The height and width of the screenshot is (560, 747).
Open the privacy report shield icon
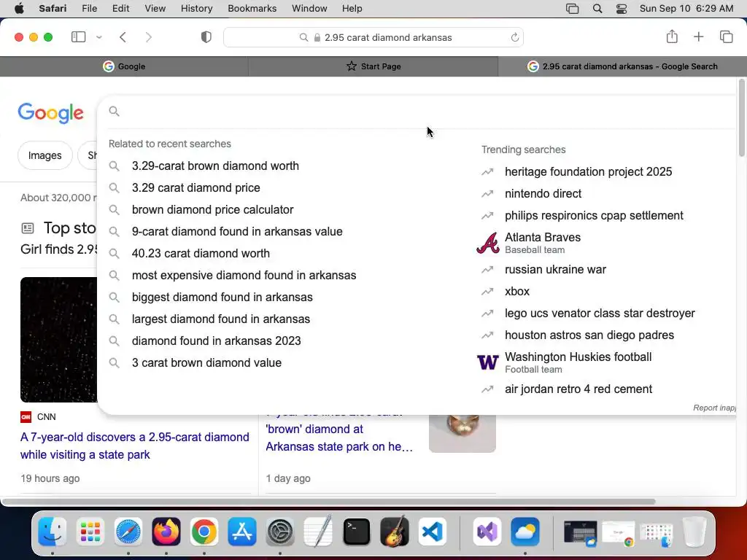(x=206, y=37)
